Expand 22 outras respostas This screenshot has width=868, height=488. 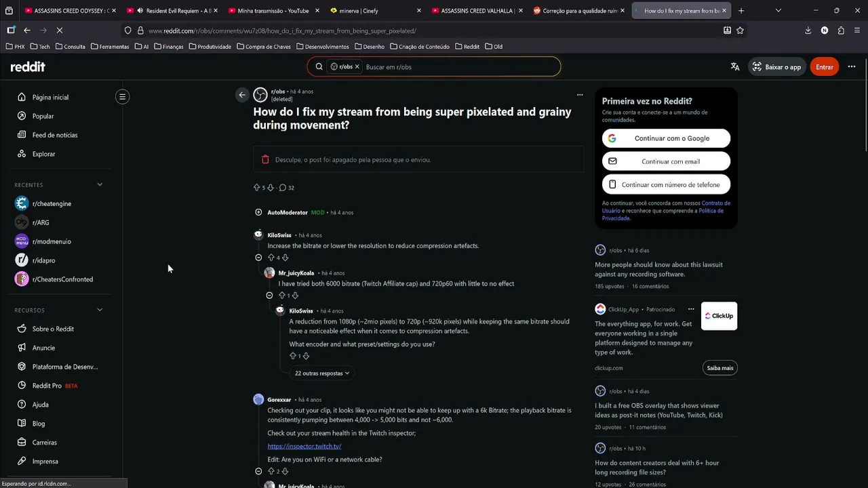322,373
